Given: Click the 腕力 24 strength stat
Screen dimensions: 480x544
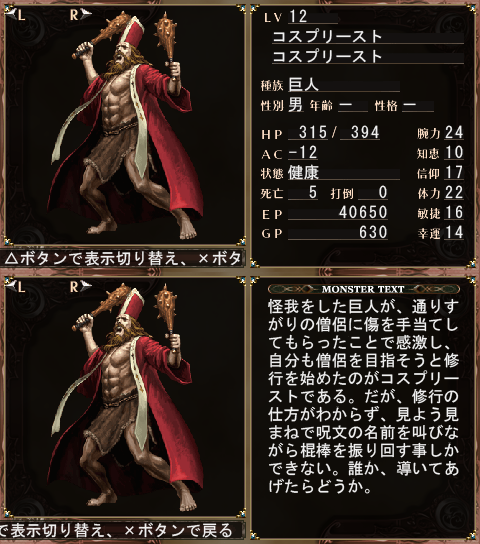Looking at the screenshot, I should [x=440, y=133].
